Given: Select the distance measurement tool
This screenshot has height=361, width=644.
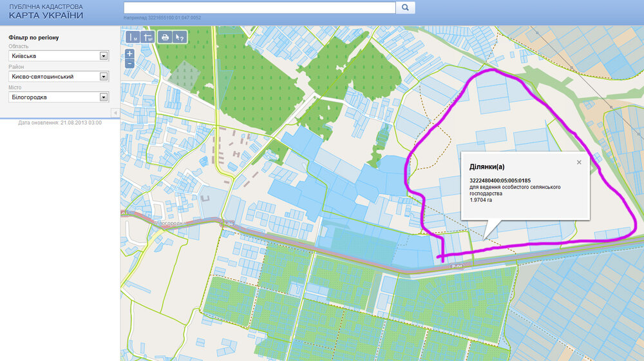Looking at the screenshot, I should [132, 37].
